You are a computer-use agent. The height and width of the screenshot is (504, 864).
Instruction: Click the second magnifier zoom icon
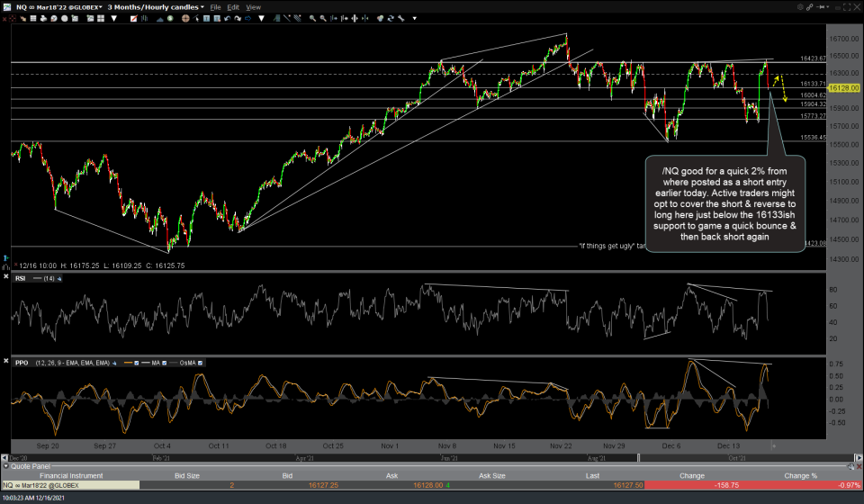click(323, 18)
